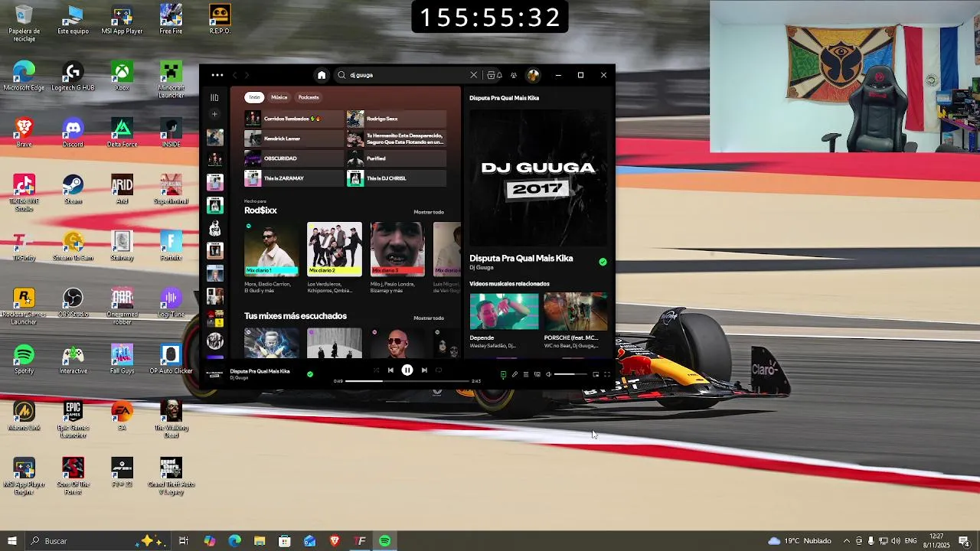Toggle liked check in now-playing bar
Screen dimensions: 980x551
pyautogui.click(x=309, y=374)
